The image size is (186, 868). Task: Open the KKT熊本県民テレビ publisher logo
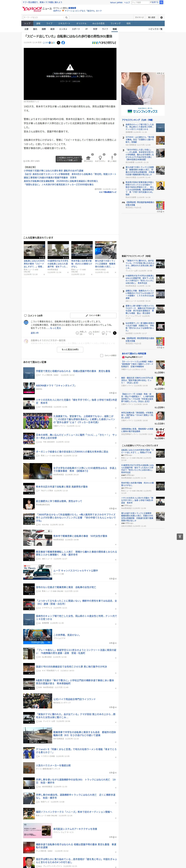104,43
